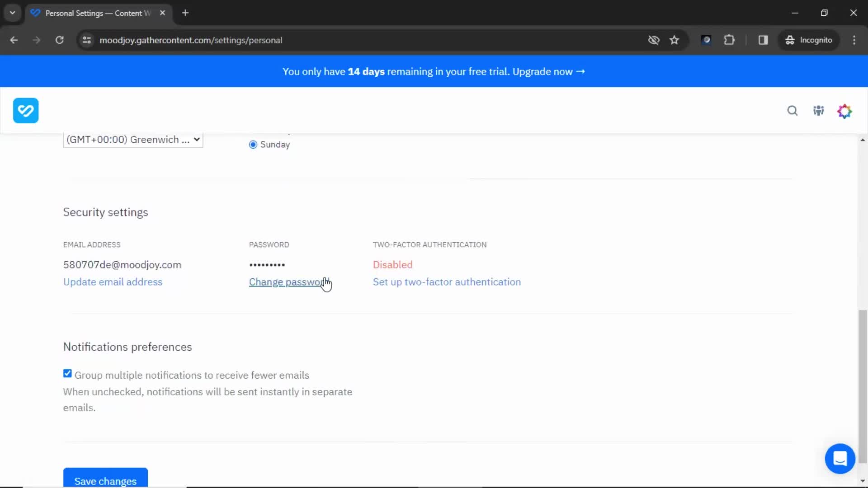
Task: Open browser extensions puzzle icon
Action: point(729,40)
